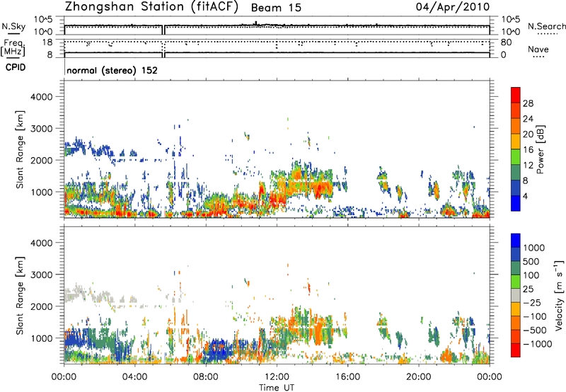566x392 pixels.
Task: Click the Nave legend label
Action: (x=538, y=50)
